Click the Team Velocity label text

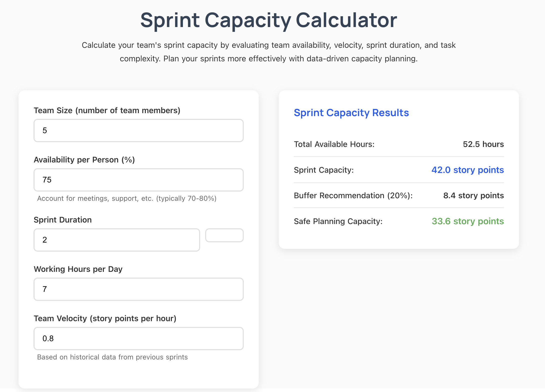pyautogui.click(x=105, y=318)
